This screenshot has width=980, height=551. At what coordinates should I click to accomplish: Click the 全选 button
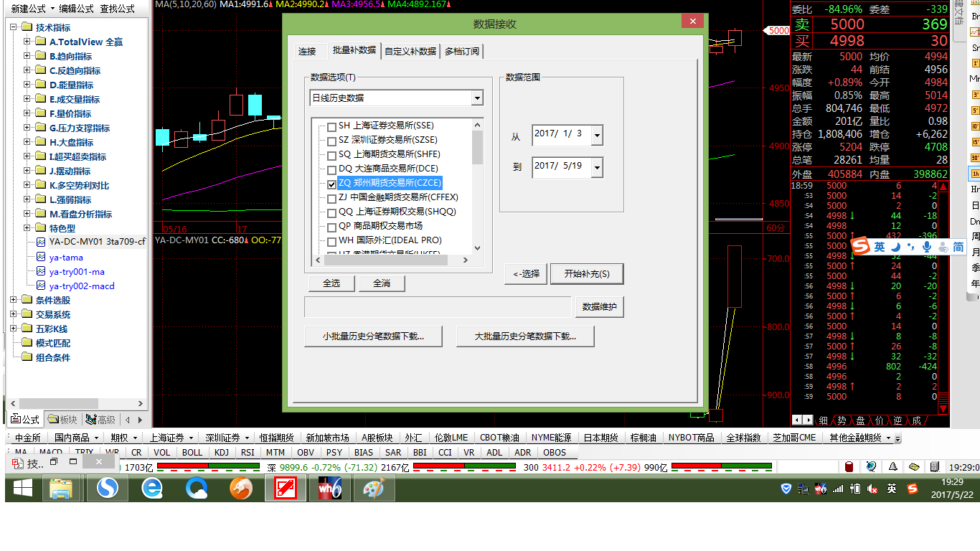(x=331, y=283)
